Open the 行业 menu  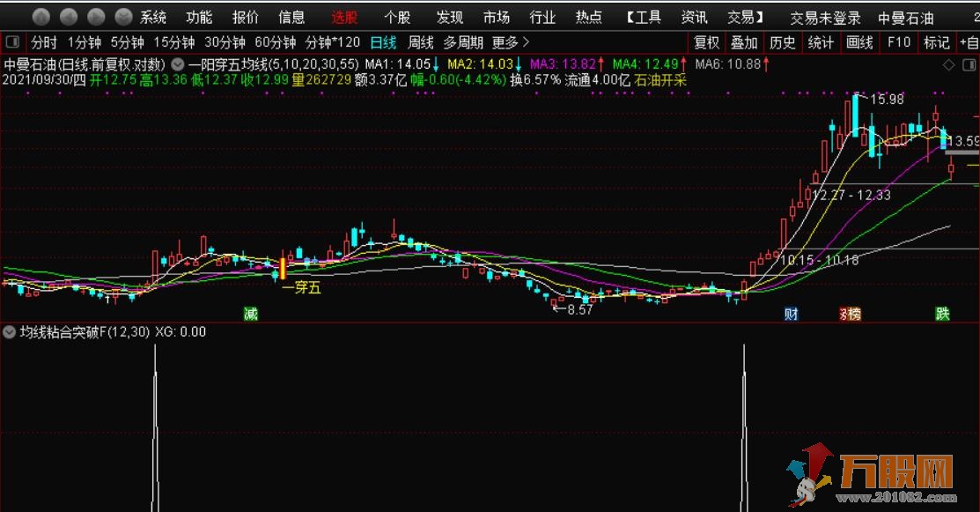point(542,18)
